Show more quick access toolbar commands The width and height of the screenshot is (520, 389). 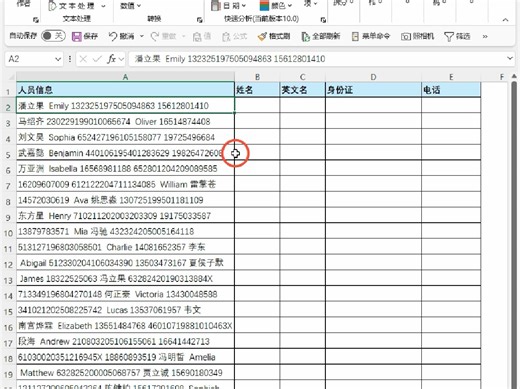485,36
